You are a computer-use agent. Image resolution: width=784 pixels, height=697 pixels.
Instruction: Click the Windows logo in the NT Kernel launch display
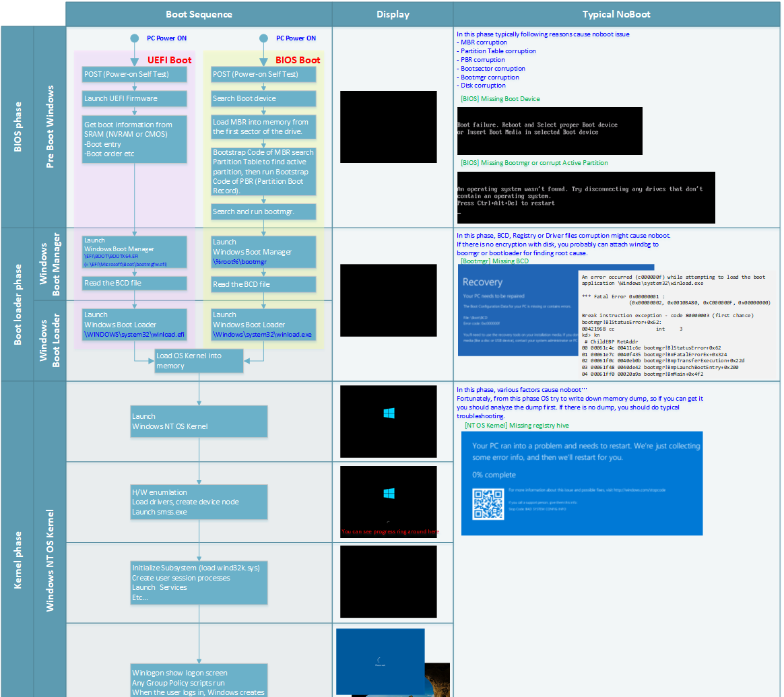[x=389, y=413]
